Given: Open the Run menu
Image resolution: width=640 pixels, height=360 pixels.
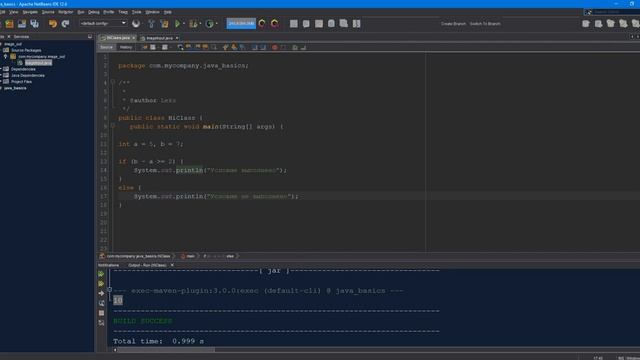Looking at the screenshot, I should point(81,12).
